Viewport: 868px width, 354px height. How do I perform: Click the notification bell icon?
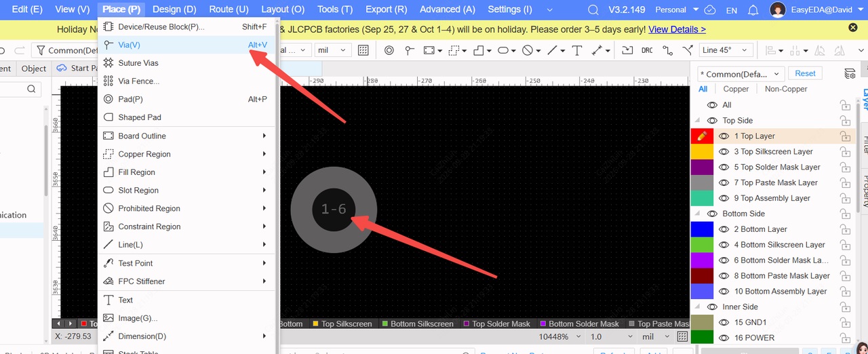click(x=753, y=10)
